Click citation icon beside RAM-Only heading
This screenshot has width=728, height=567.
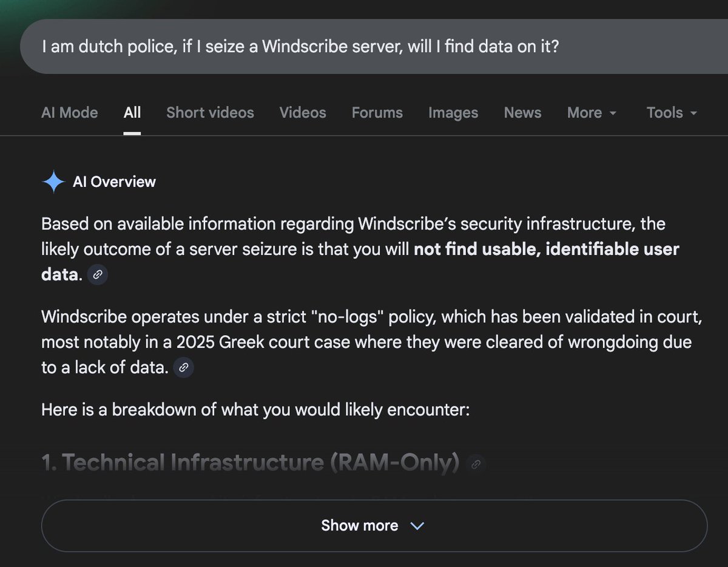tap(477, 464)
